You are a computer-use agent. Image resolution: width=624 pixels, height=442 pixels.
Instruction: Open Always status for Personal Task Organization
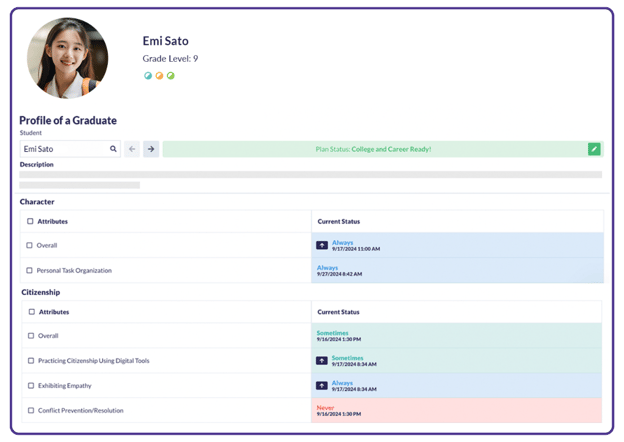[327, 267]
